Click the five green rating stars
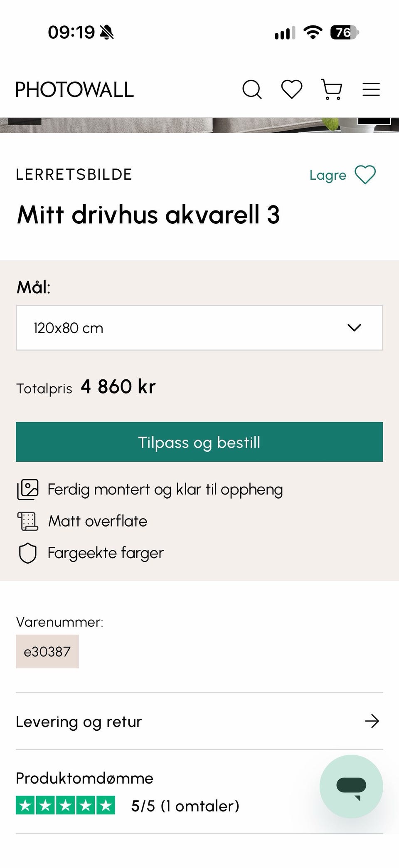 tap(66, 806)
